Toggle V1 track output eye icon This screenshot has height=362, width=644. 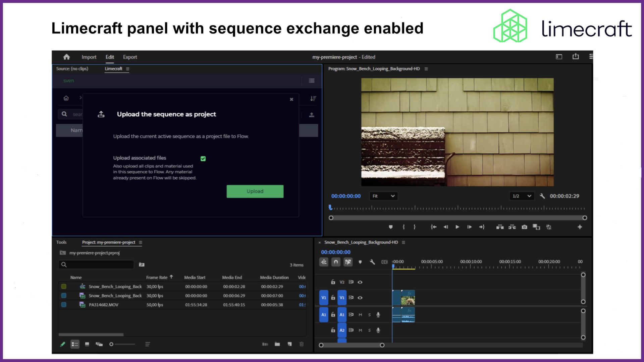[x=360, y=298]
